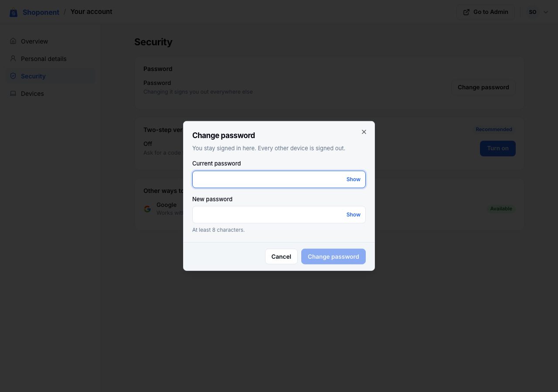Go to Personal details in sidebar
558x392 pixels.
coord(50,59)
